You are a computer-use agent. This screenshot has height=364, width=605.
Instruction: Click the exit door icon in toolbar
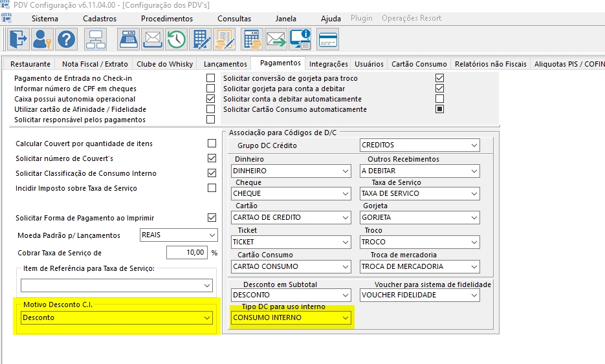[18, 39]
